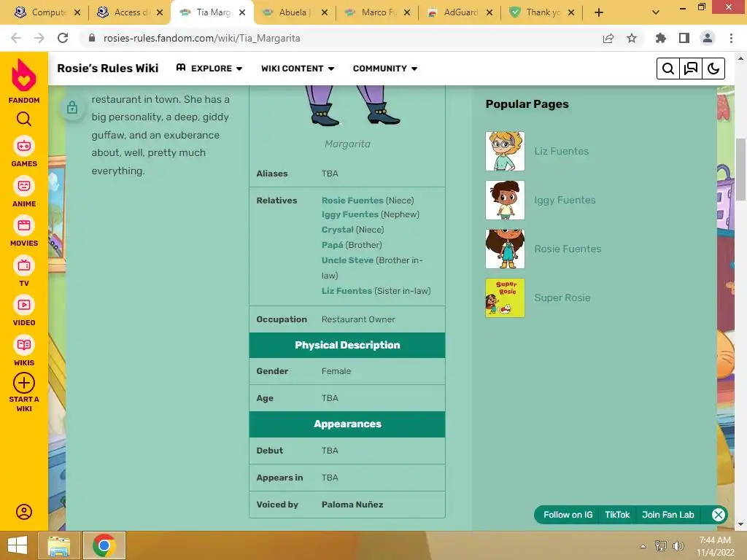
Task: Open the Rosie Fuentes popular page thumbnail
Action: point(505,249)
